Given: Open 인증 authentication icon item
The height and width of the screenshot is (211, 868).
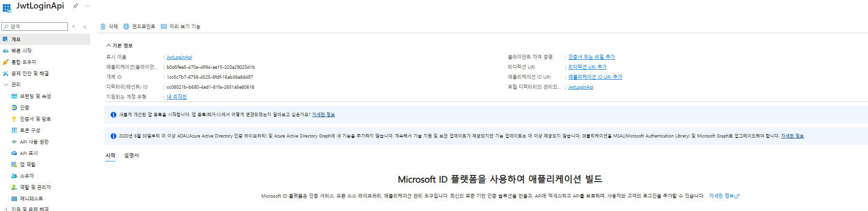Looking at the screenshot, I should [14, 108].
